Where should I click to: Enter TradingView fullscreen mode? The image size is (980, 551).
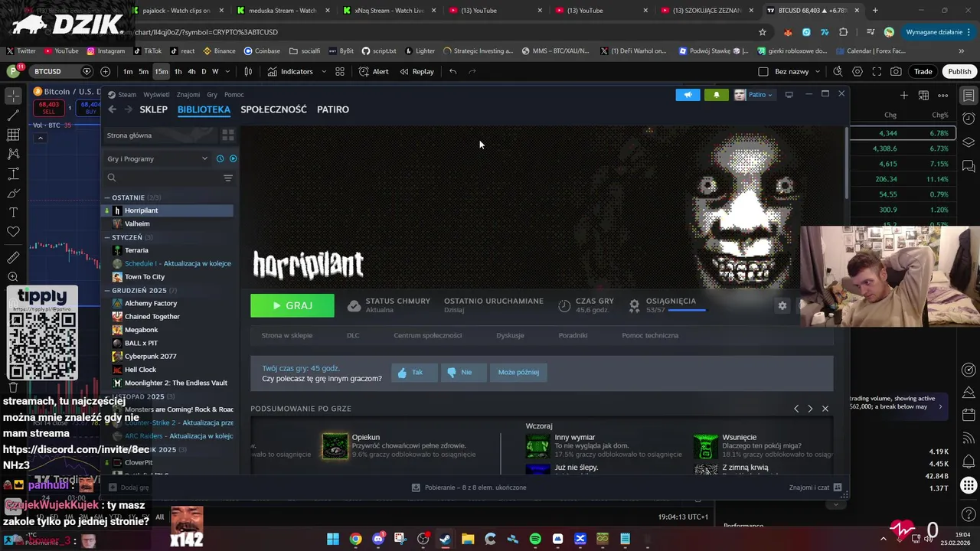[877, 71]
